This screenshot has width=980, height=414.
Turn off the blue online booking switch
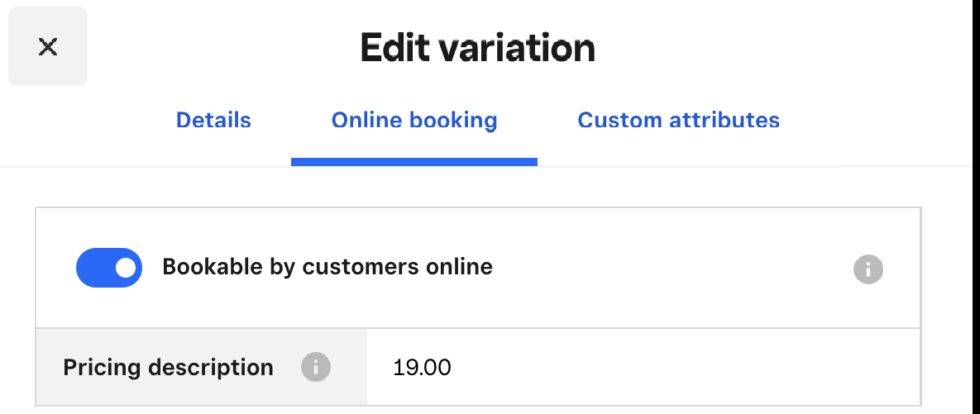[109, 268]
